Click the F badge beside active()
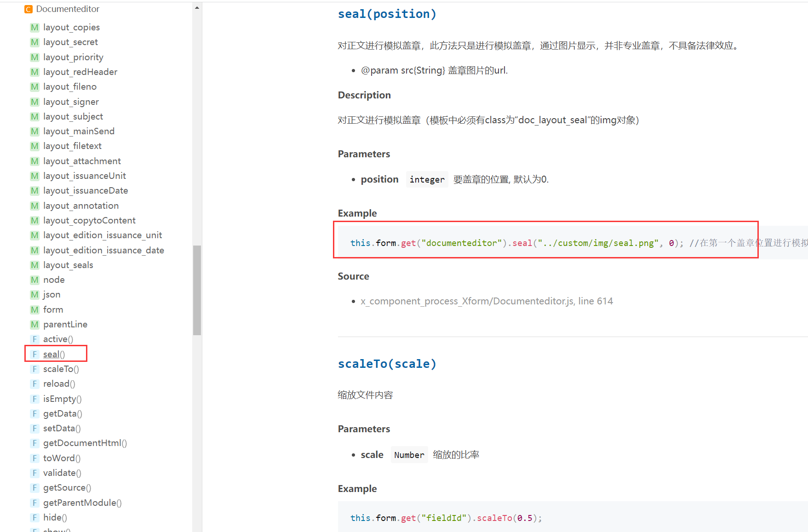This screenshot has height=532, width=808. coord(34,339)
